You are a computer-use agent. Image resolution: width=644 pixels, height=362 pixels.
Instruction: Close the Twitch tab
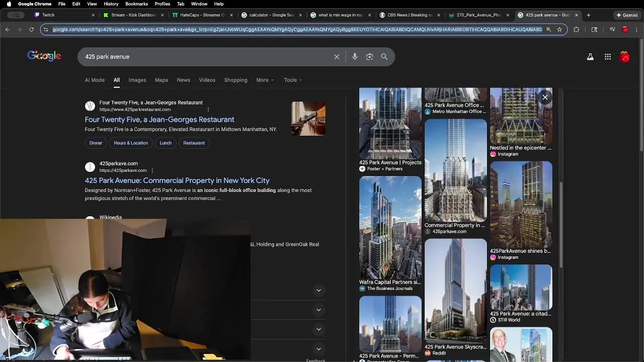tap(93, 15)
